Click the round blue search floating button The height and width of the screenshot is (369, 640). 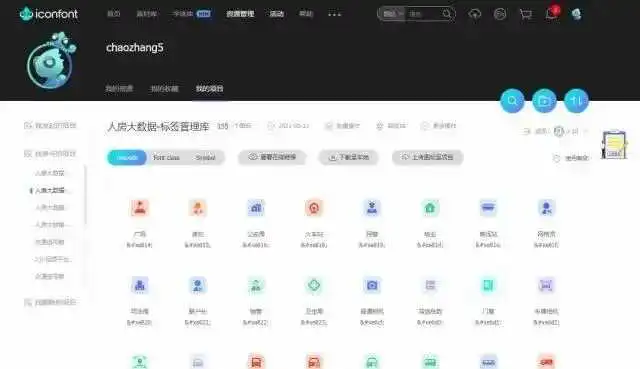click(512, 100)
